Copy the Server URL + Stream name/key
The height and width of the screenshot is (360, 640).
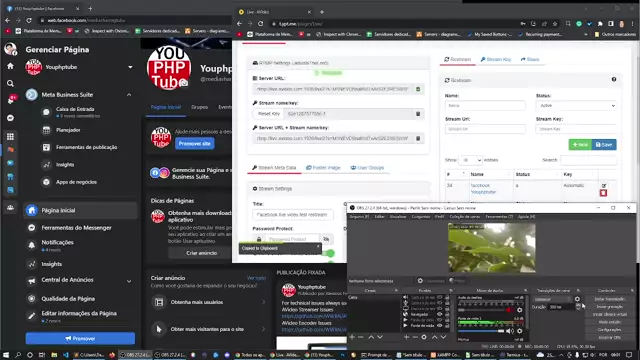coord(418,138)
